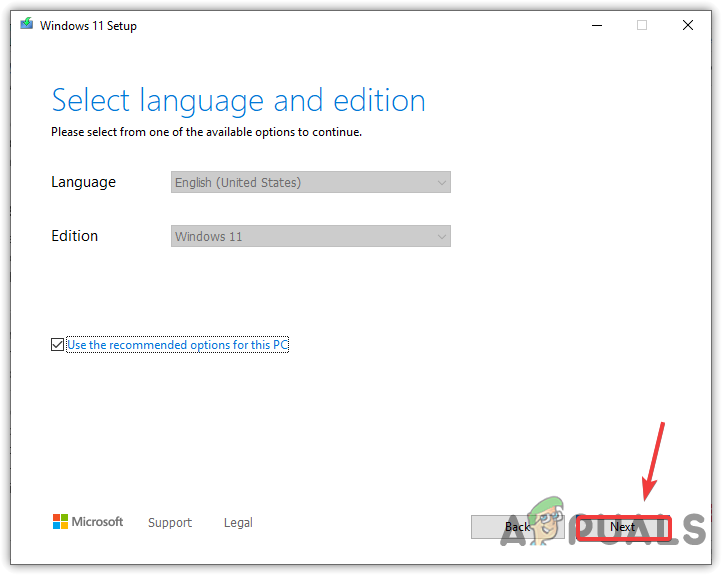Screen dimensions: 722x575
Task: Click the 'Select language and edition' heading
Action: 239,101
